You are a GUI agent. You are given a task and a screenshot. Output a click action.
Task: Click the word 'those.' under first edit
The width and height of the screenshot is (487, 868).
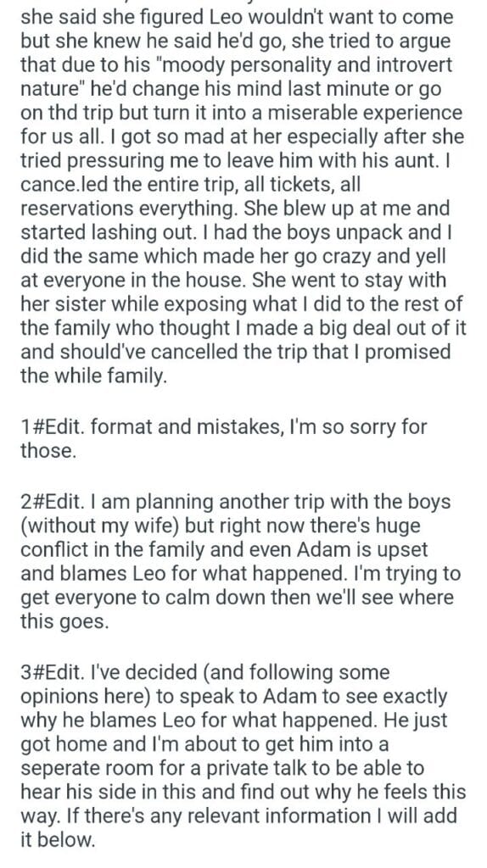[x=48, y=451]
